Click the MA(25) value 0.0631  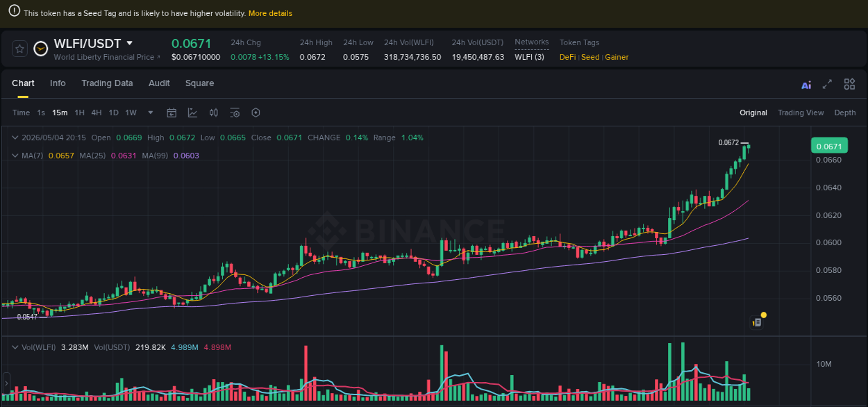tap(123, 156)
